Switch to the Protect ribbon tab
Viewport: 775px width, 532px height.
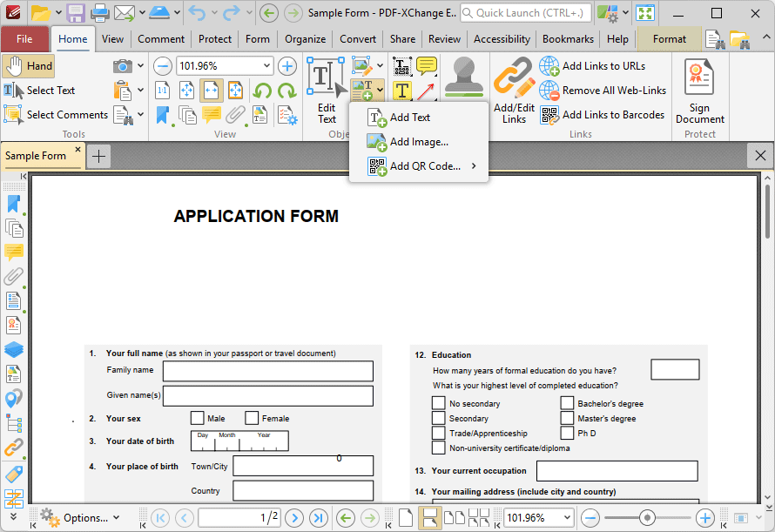214,39
